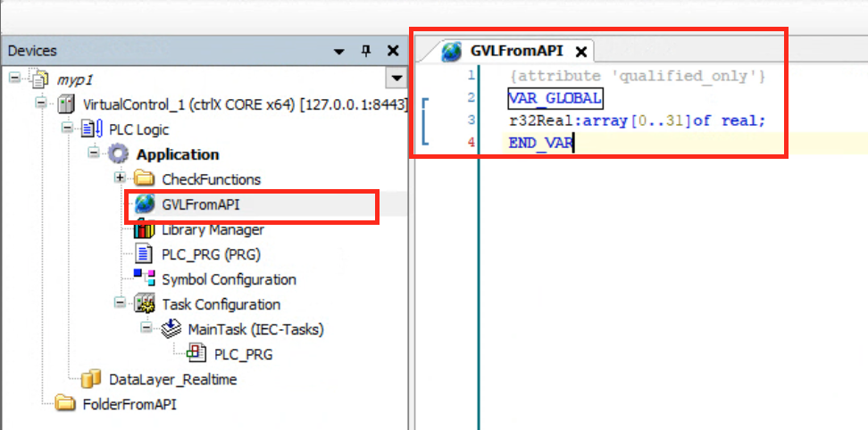The width and height of the screenshot is (868, 430).
Task: Collapse the Task Configuration node
Action: [x=120, y=302]
